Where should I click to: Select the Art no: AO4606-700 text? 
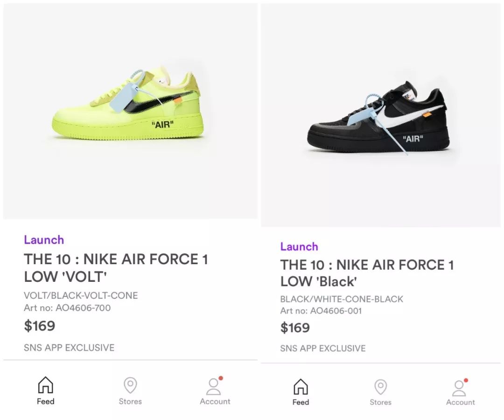tap(67, 308)
